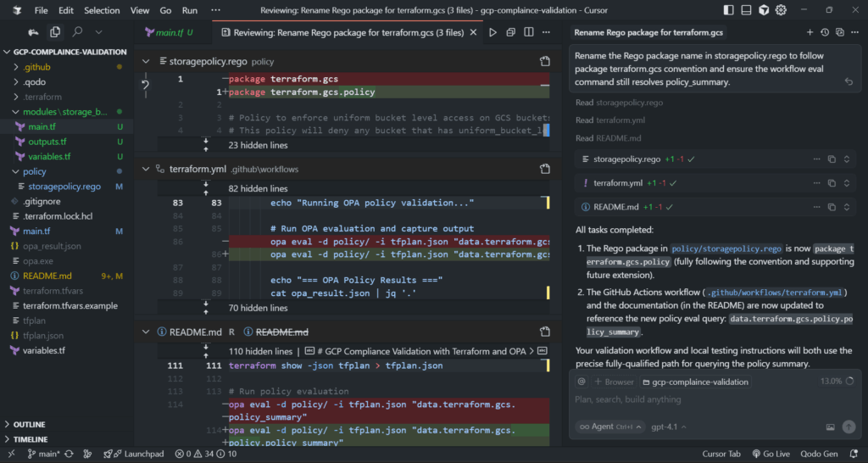Image resolution: width=868 pixels, height=463 pixels.
Task: Switch to main.tf editor tab
Action: [x=169, y=33]
